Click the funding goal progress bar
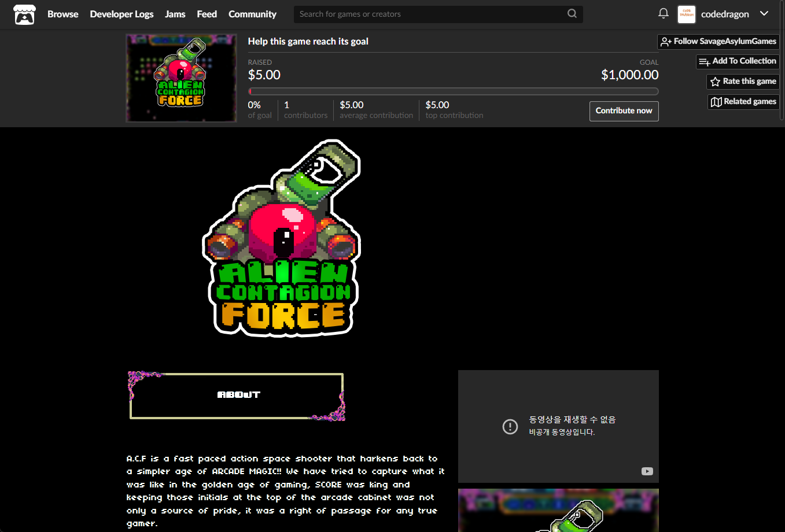785x532 pixels. 453,91
